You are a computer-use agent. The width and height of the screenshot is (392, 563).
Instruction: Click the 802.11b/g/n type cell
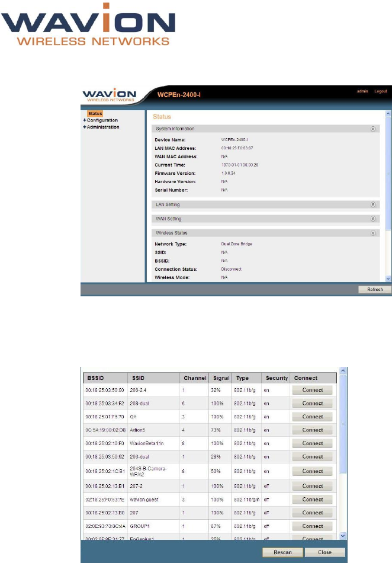coord(246,500)
